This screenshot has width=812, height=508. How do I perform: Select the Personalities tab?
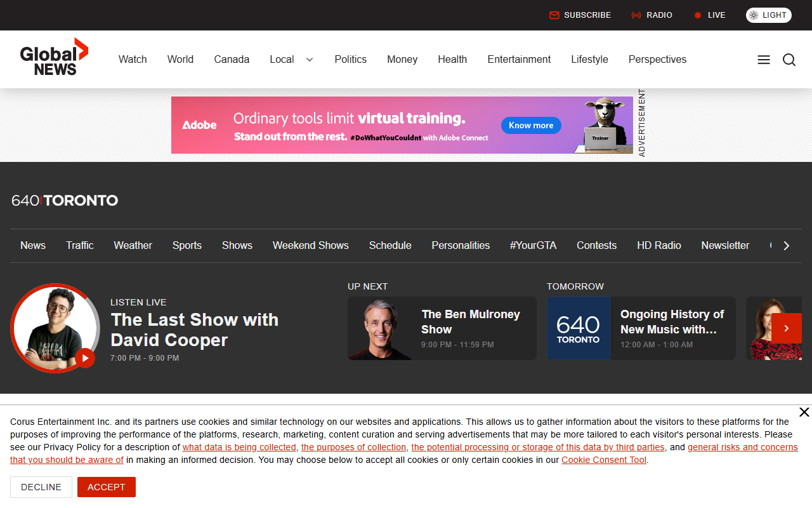coord(461,245)
